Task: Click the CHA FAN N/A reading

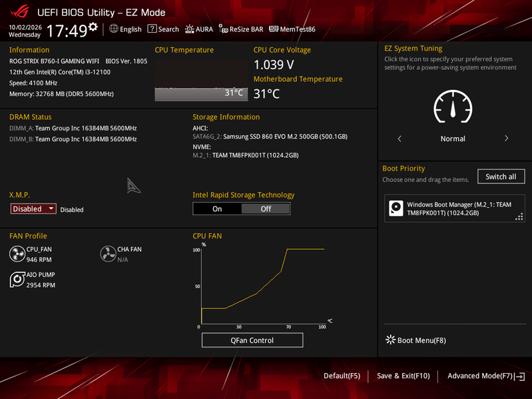Action: click(x=123, y=260)
